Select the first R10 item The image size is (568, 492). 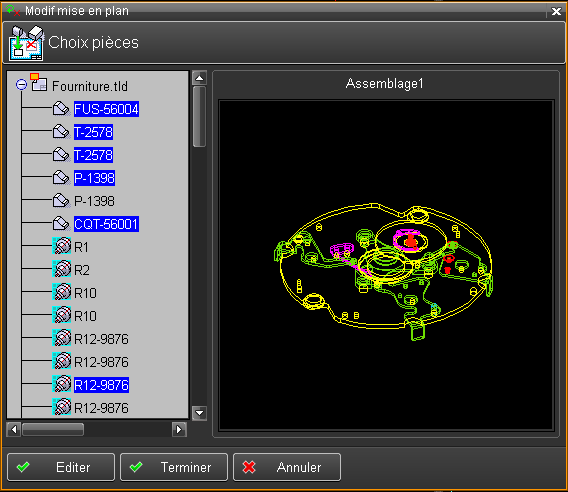coord(85,293)
